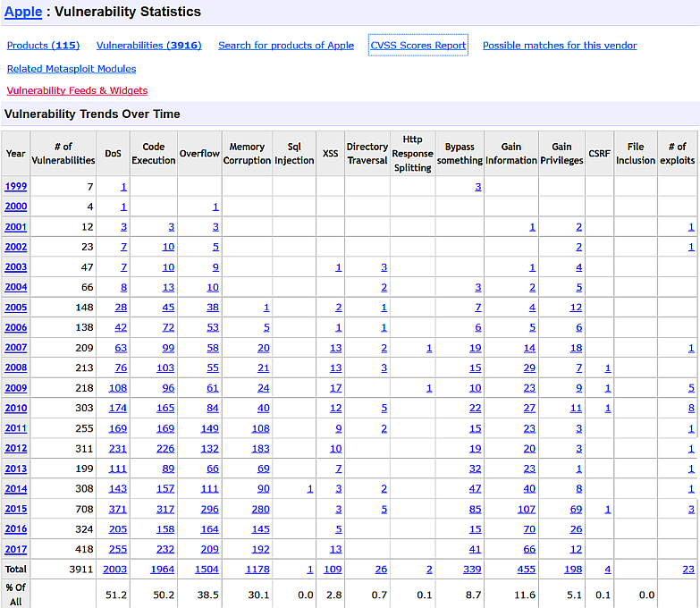Click Total Bypass something count 339
This screenshot has width=700, height=608.
(472, 570)
